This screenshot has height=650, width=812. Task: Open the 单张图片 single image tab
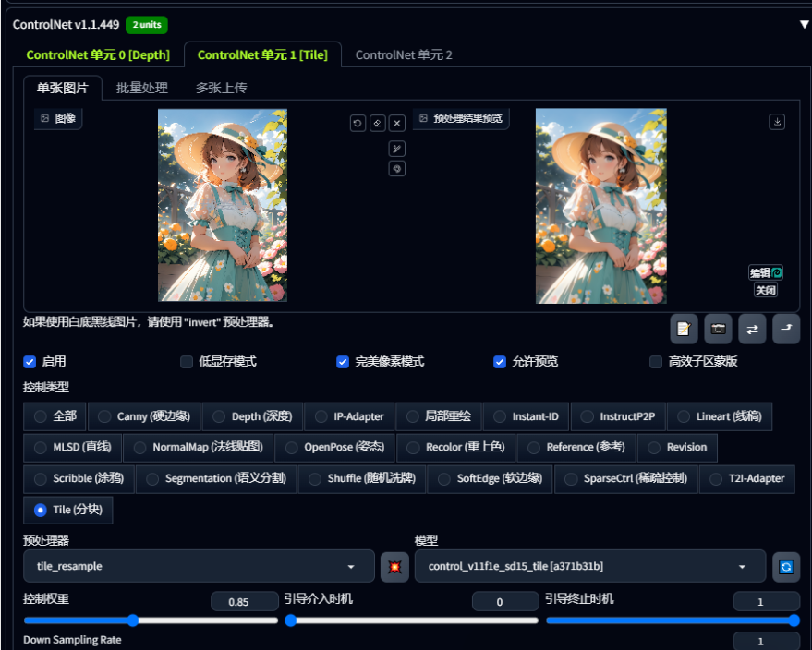coord(63,88)
